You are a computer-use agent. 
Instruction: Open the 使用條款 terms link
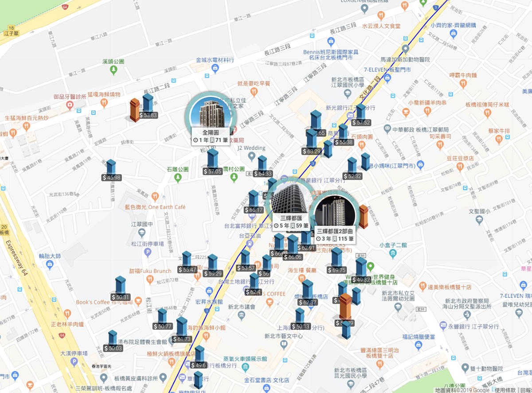[505, 389]
